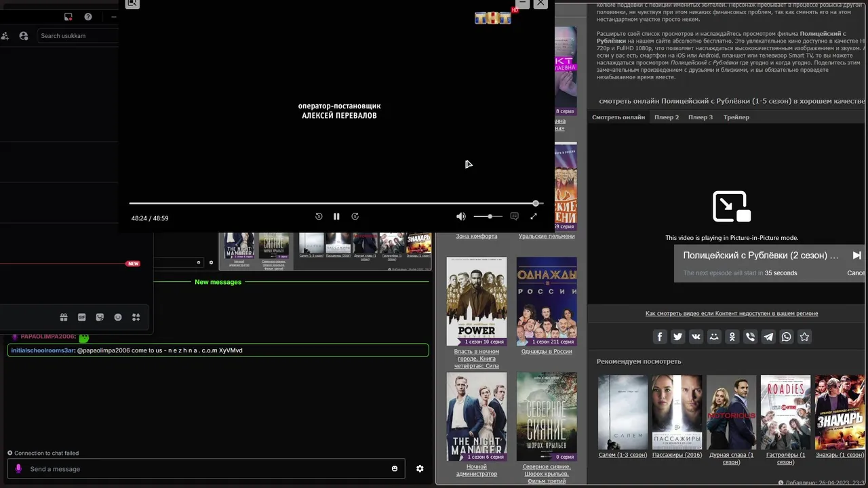Viewport: 868px width, 488px height.
Task: Mute the PiP video speaker icon
Action: coord(461,216)
